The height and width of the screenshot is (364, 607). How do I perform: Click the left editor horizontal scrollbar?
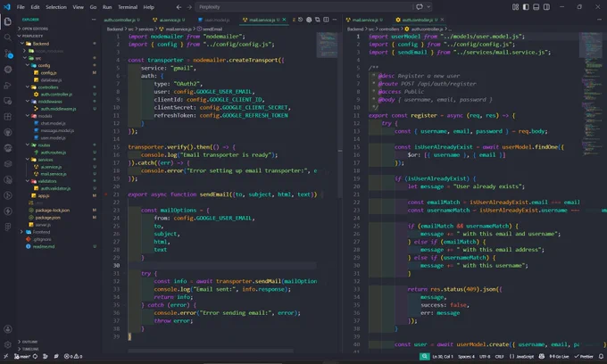pos(211,351)
